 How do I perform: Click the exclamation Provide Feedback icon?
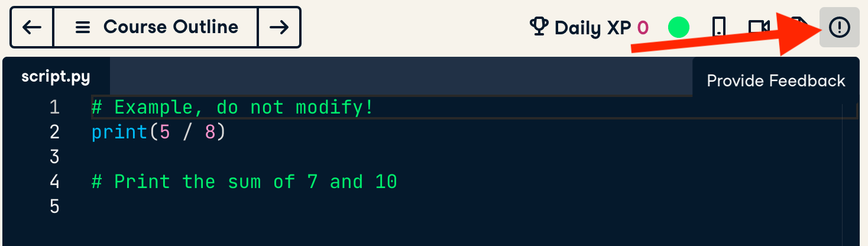[839, 27]
